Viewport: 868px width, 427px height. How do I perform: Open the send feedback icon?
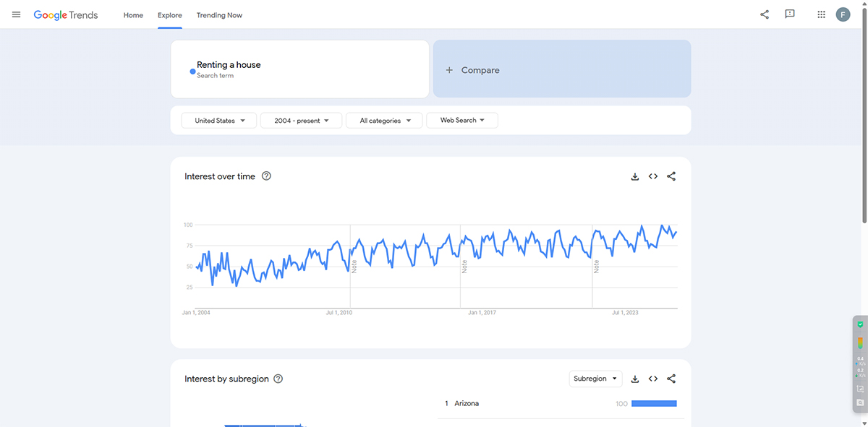click(x=790, y=14)
